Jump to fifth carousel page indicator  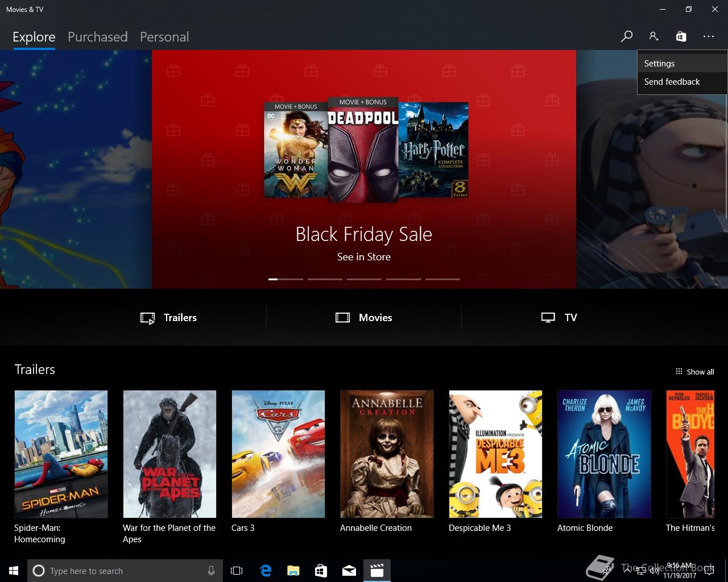(442, 279)
